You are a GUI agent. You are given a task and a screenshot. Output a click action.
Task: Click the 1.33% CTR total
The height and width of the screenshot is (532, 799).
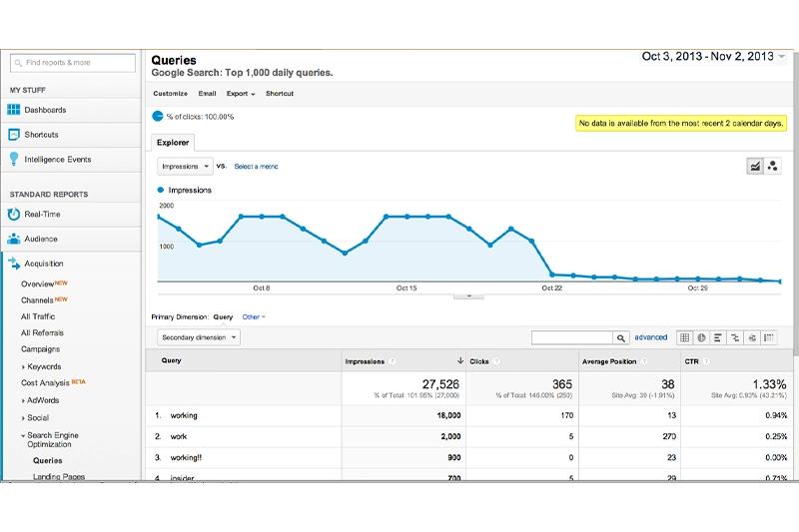point(769,384)
